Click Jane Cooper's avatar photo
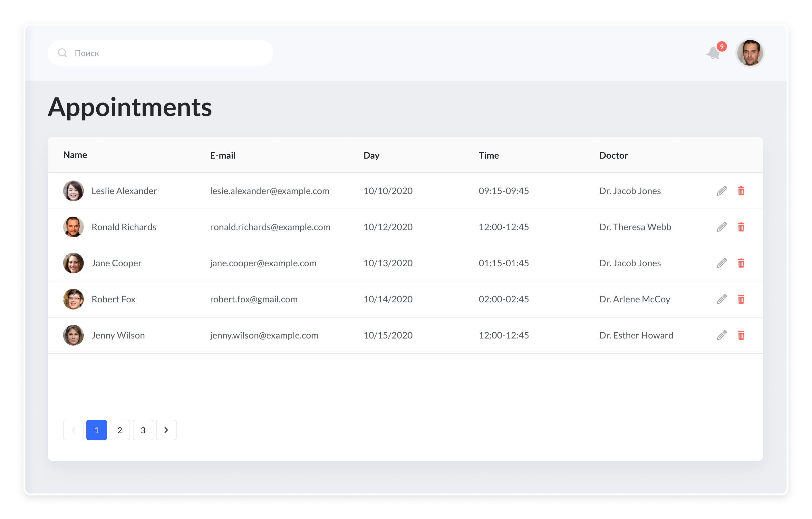The height and width of the screenshot is (519, 812). [73, 263]
